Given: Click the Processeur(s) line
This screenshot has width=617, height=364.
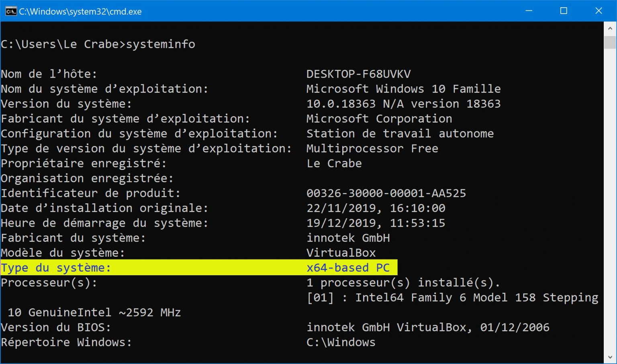Looking at the screenshot, I should coord(49,282).
